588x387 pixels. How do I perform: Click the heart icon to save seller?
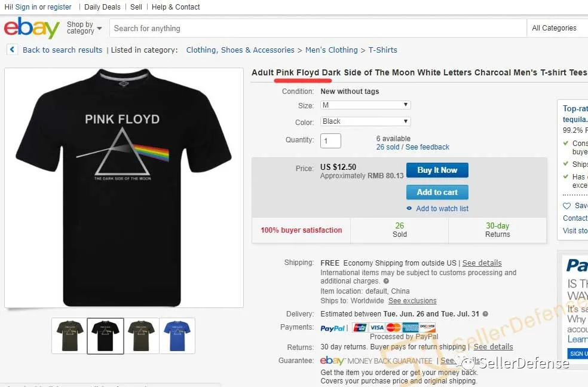[566, 205]
